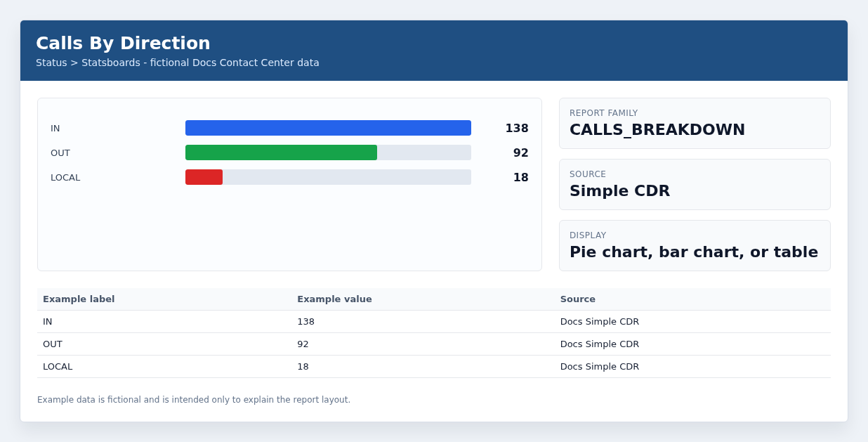The height and width of the screenshot is (442, 868).
Task: Click the Pie chart, bar chart, or table text
Action: (694, 252)
